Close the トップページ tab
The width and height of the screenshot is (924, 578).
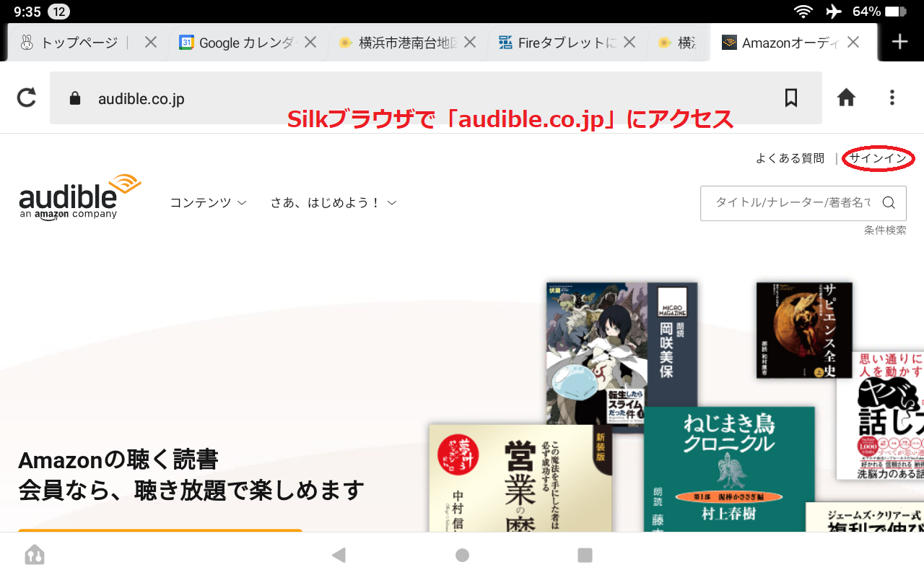(x=151, y=43)
